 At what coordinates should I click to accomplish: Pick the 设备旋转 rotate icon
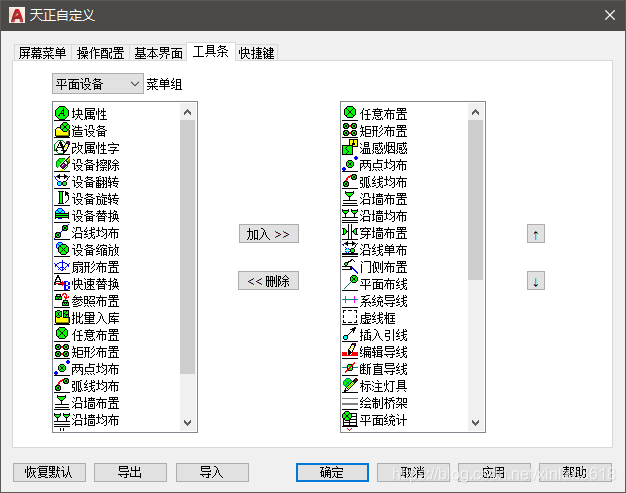[x=62, y=198]
